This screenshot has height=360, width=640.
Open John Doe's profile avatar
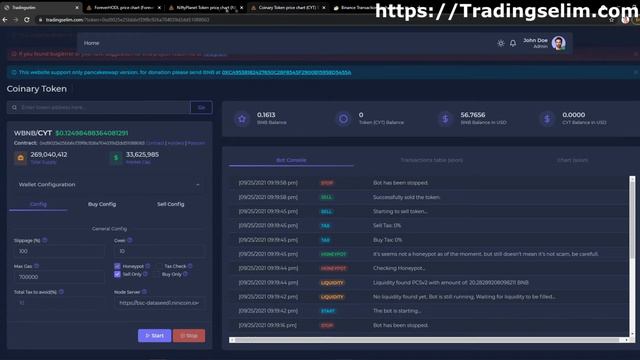558,42
